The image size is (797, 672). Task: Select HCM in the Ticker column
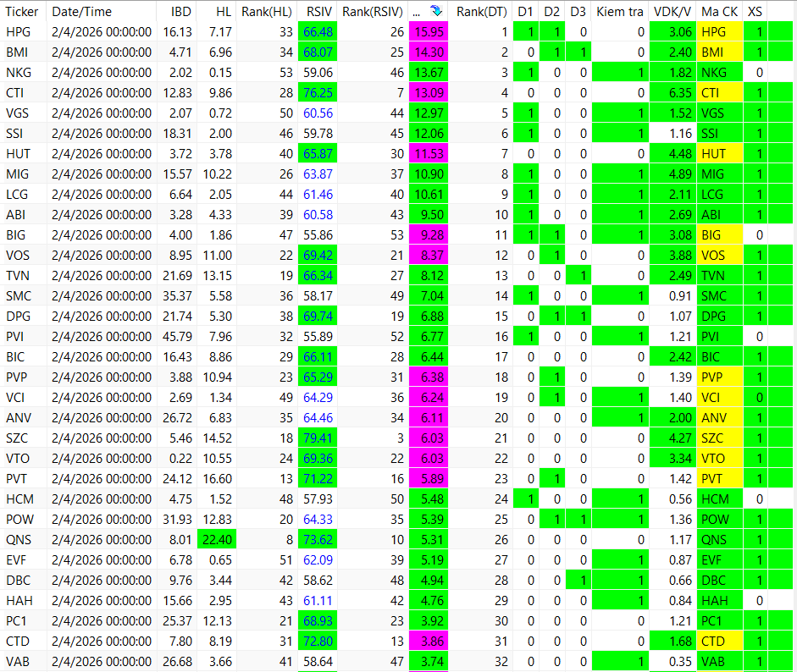(x=19, y=499)
